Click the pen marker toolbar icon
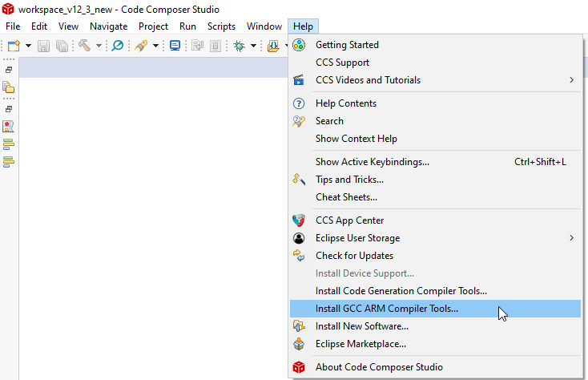 (141, 46)
